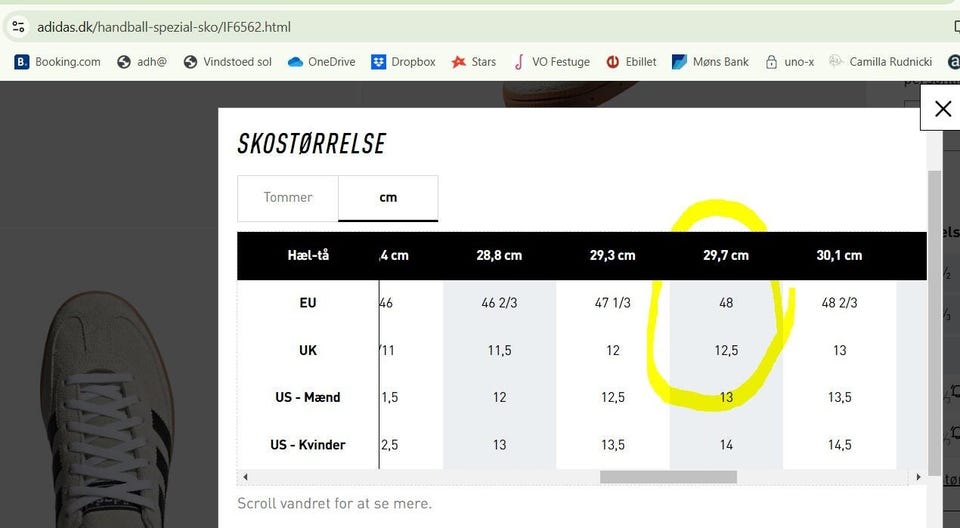This screenshot has width=960, height=528.
Task: Open the Dropbox bookmark
Action: 403,62
